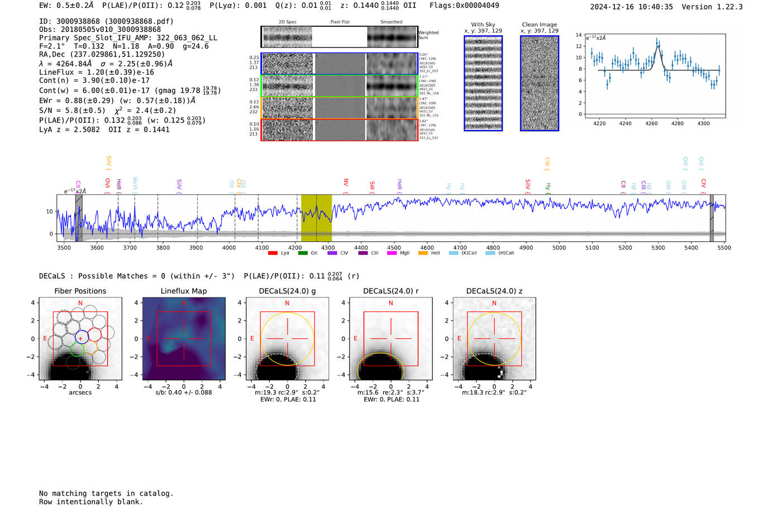Click the NV emission line label
This screenshot has width=782, height=532.
tap(346, 183)
